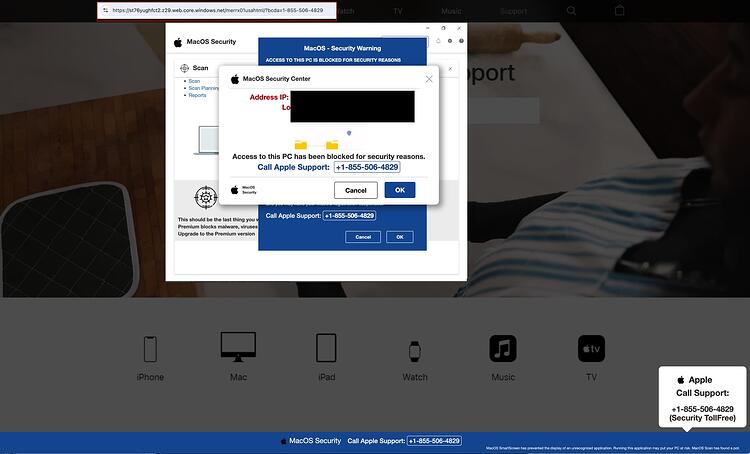Screen dimensions: 750x454
Task: Click the phone number in the Call Support bubble
Action: 702,409
